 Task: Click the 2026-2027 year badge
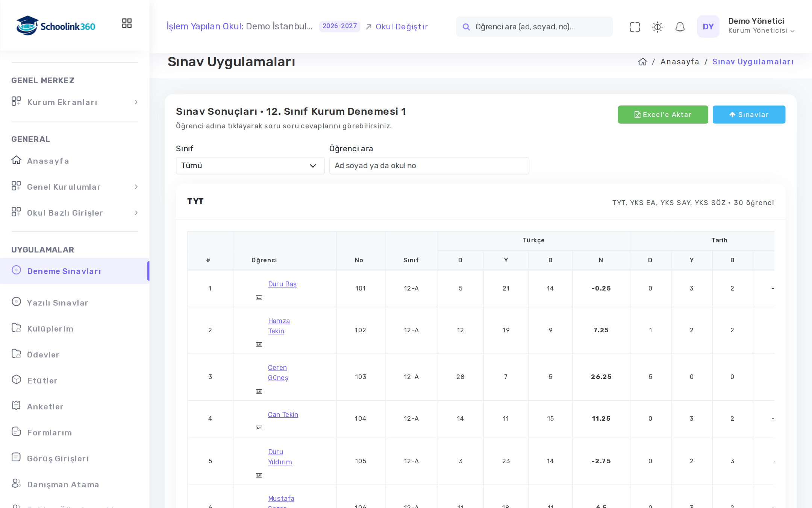(x=339, y=26)
